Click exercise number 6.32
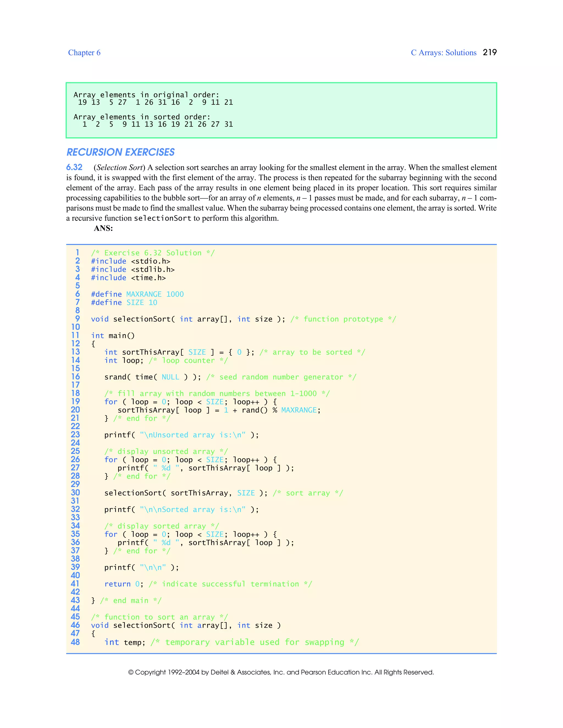Viewport: 563px width, 728px height. tap(74, 167)
